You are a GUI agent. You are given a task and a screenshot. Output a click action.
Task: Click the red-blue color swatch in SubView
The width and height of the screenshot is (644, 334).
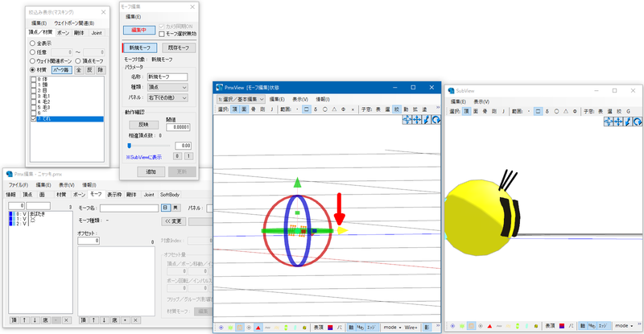pos(562,326)
